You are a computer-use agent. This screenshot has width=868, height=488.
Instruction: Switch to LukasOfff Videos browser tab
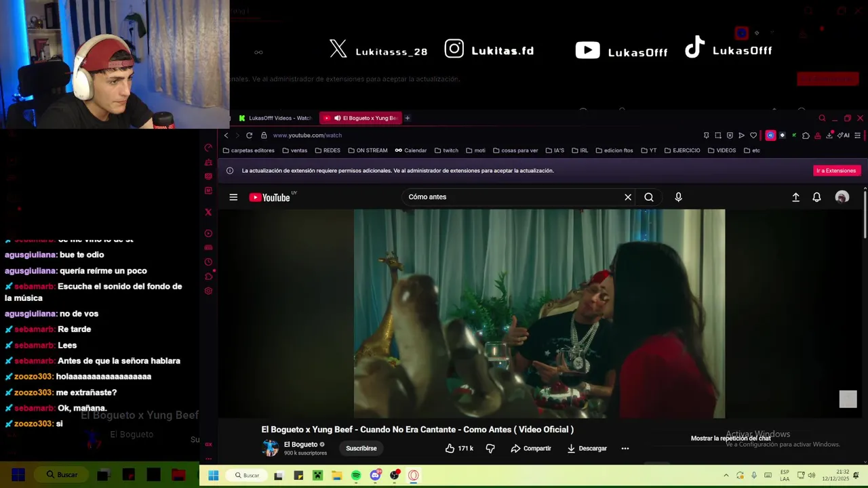(x=275, y=118)
